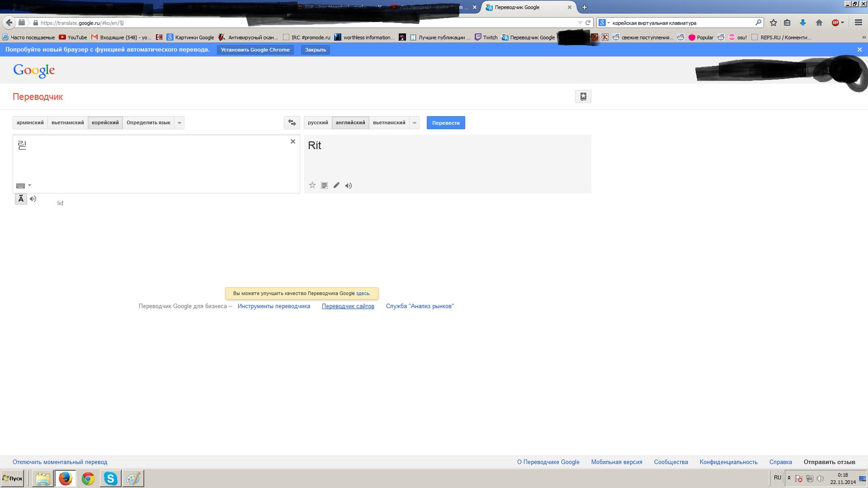Open the Пуск start menu
868x488 pixels.
coord(12,479)
